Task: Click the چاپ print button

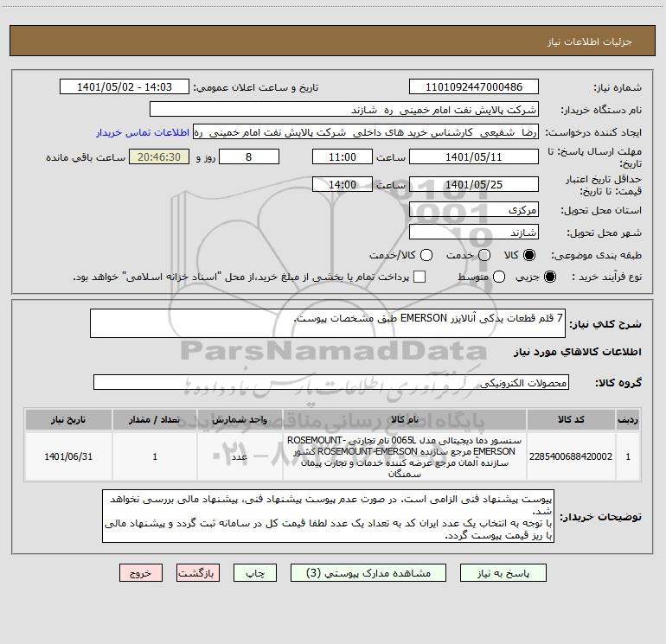Action: click(x=255, y=572)
